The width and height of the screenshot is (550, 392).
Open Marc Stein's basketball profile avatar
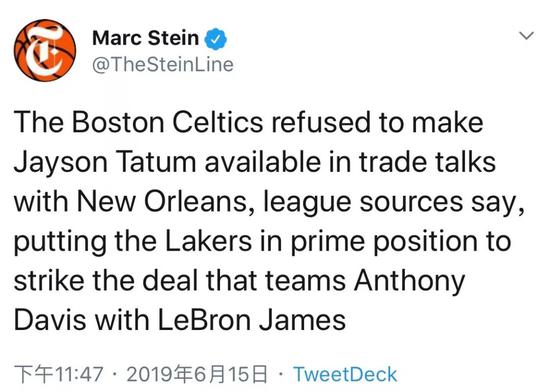coord(45,51)
